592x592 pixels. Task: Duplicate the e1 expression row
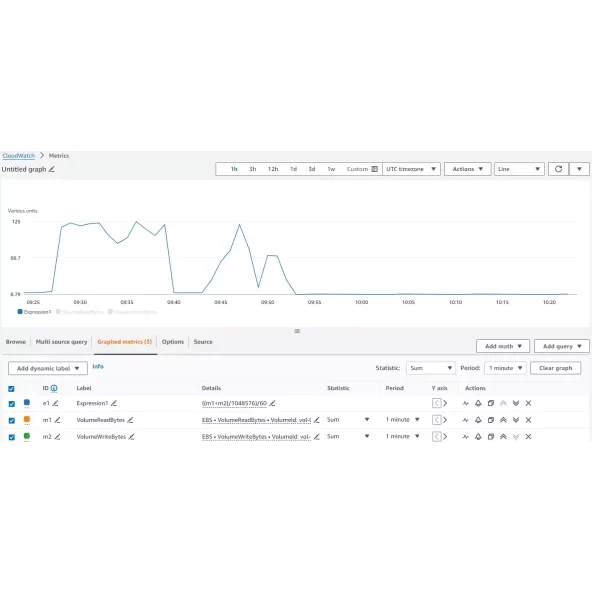tap(490, 403)
